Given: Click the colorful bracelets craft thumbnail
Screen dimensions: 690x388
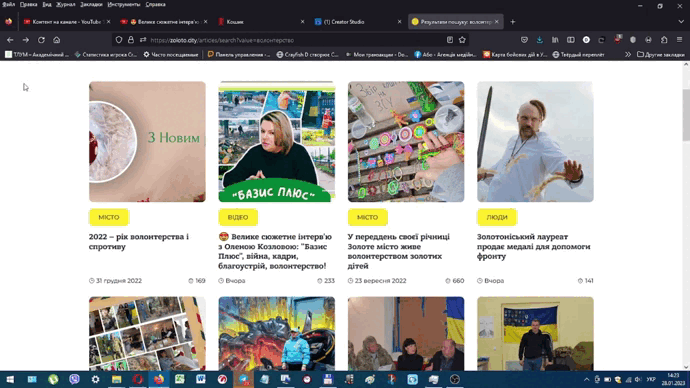Looking at the screenshot, I should click(x=406, y=142).
